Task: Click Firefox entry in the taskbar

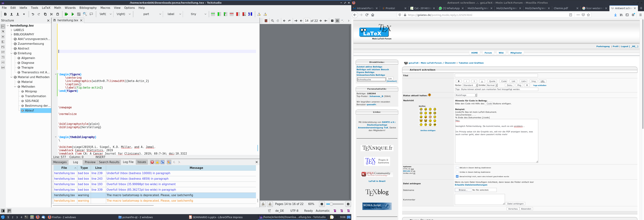Action: click(62, 217)
